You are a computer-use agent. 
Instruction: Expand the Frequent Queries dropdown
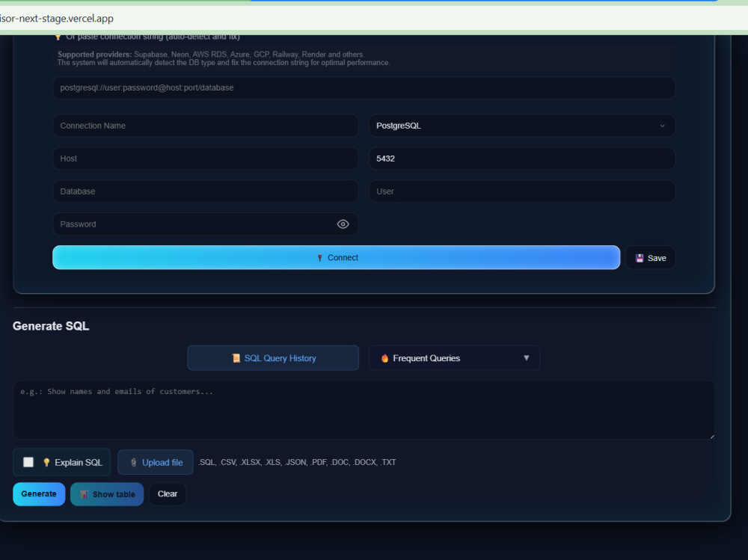454,358
